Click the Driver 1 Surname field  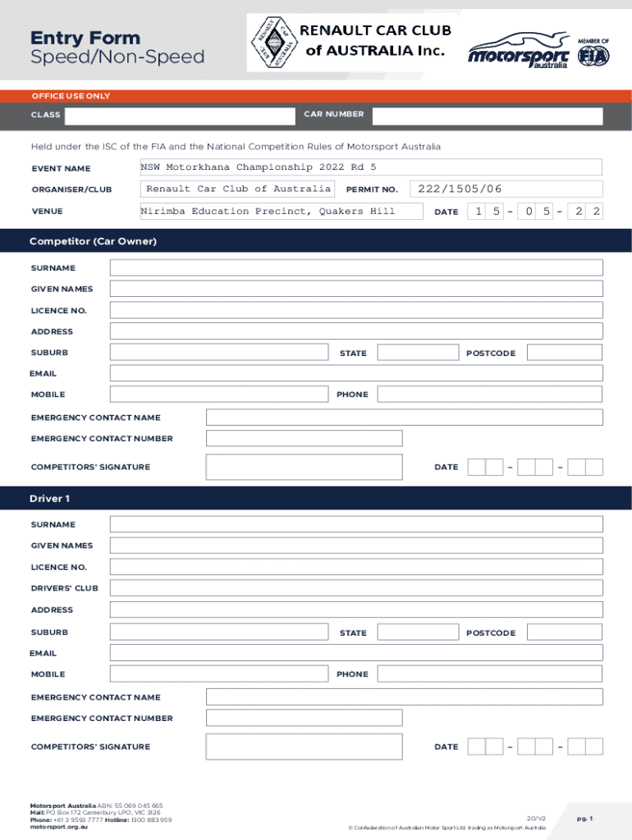tap(356, 524)
